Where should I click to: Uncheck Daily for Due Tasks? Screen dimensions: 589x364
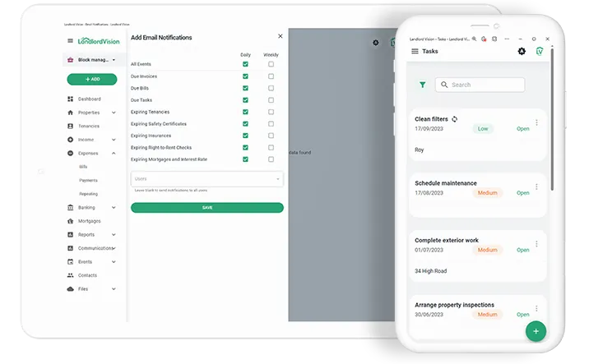tap(245, 100)
